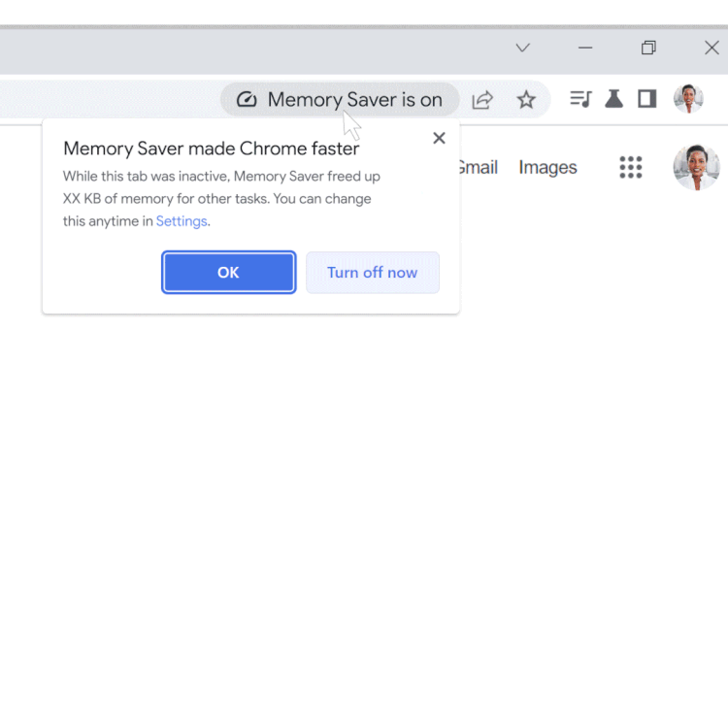Click the Chrome profile avatar in the toolbar

click(x=688, y=98)
